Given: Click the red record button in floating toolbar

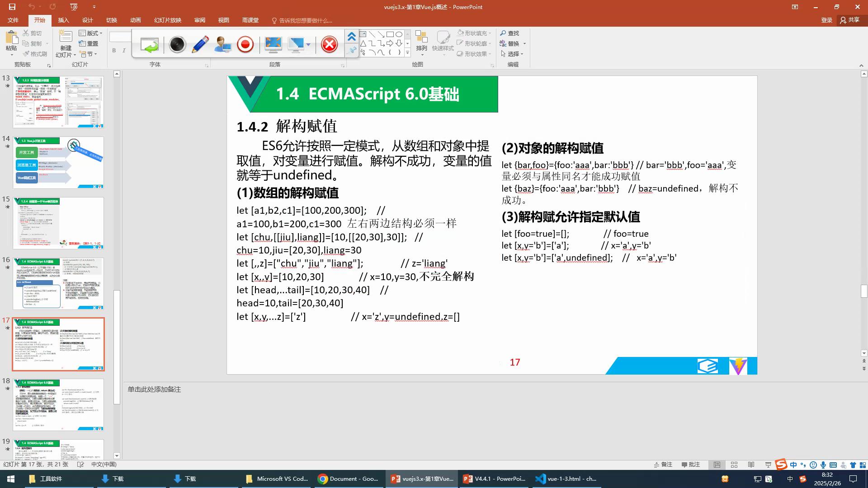Looking at the screenshot, I should click(x=245, y=44).
